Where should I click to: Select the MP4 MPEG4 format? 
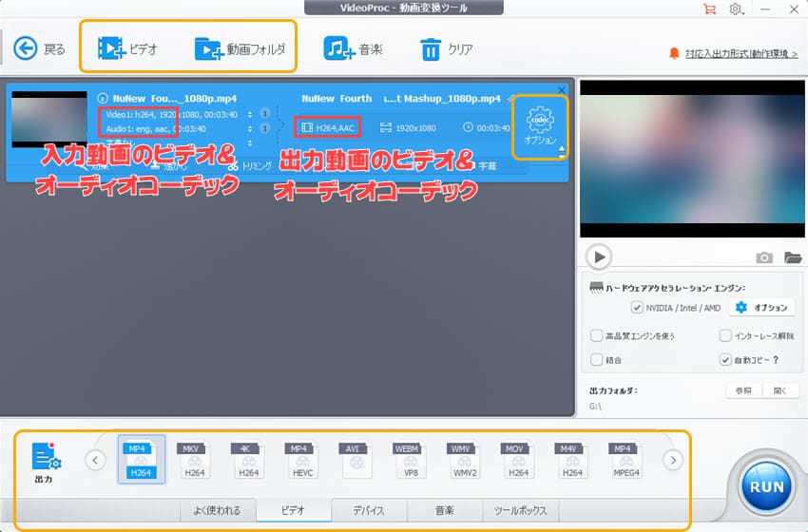tap(626, 460)
